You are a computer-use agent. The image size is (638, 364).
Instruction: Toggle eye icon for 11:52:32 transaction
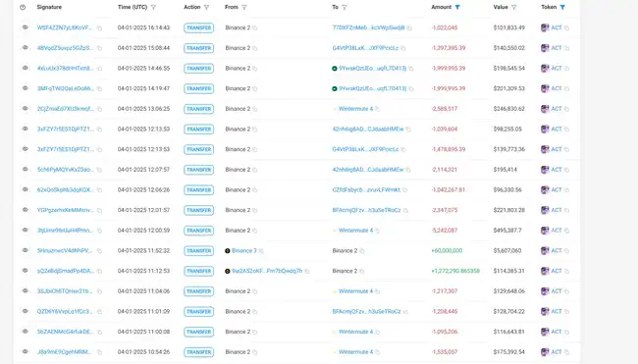[x=26, y=250]
